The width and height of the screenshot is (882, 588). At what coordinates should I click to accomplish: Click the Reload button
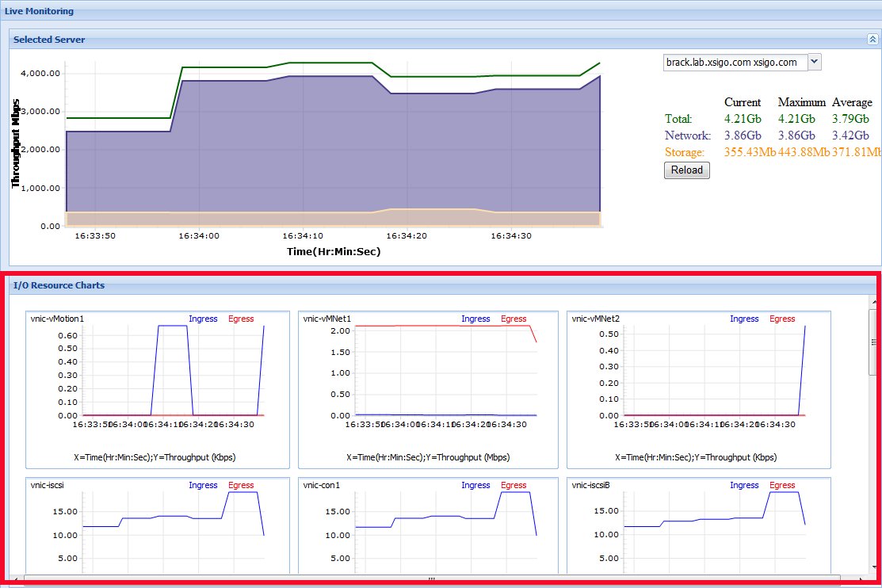pos(687,170)
